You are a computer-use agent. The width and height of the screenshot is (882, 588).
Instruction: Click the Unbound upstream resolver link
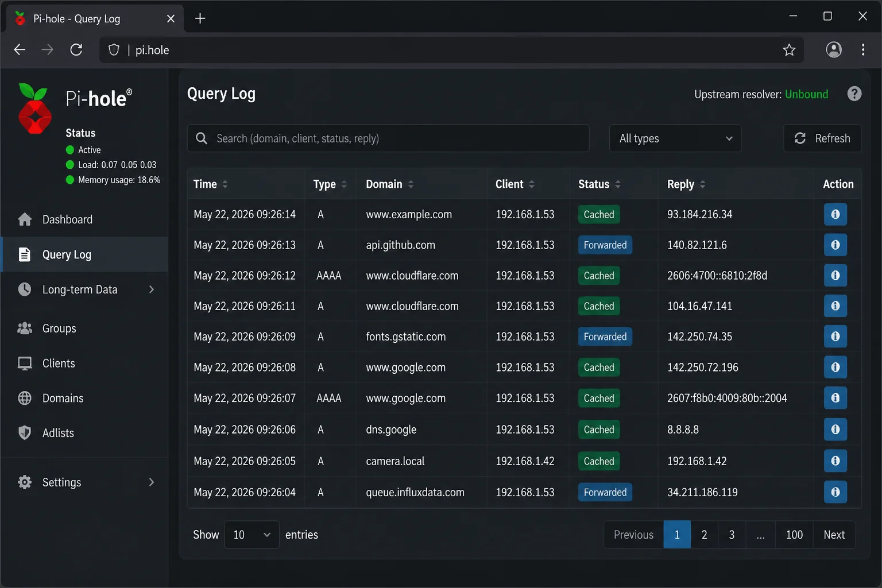click(806, 94)
